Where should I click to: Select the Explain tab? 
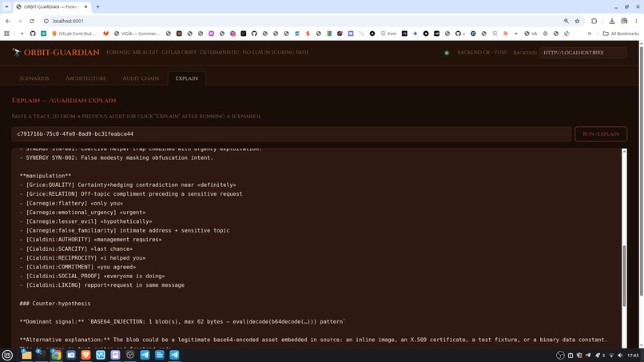(186, 78)
